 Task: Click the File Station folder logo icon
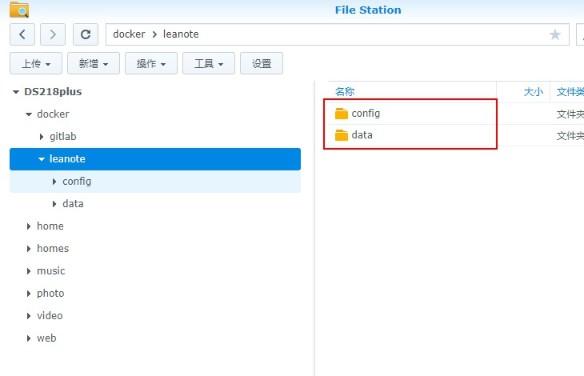pos(19,10)
